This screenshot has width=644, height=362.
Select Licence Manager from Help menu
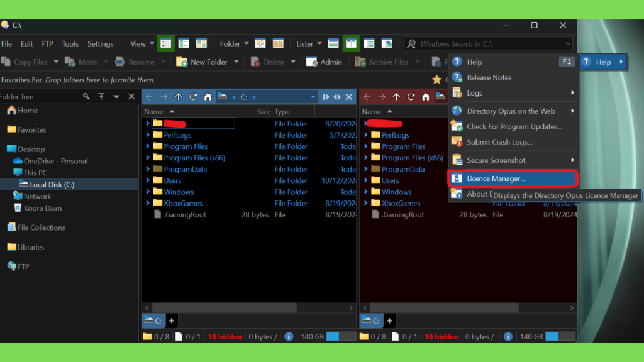pyautogui.click(x=513, y=178)
